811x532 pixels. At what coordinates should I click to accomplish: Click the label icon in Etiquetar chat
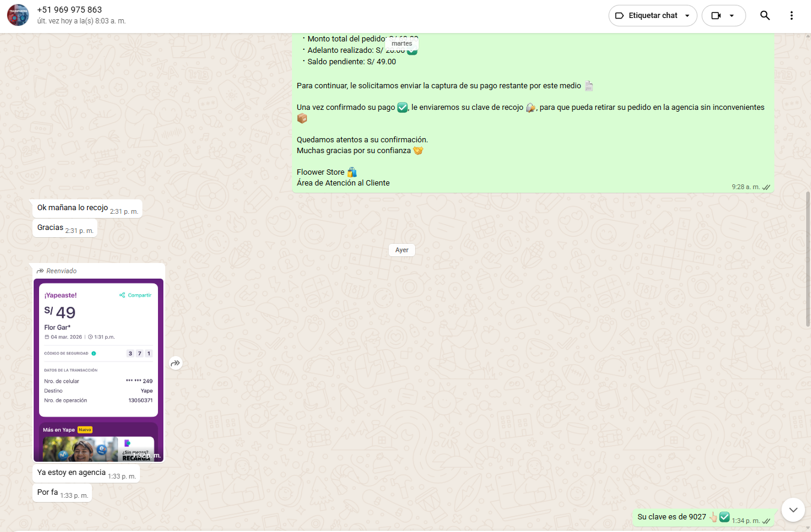click(x=619, y=16)
